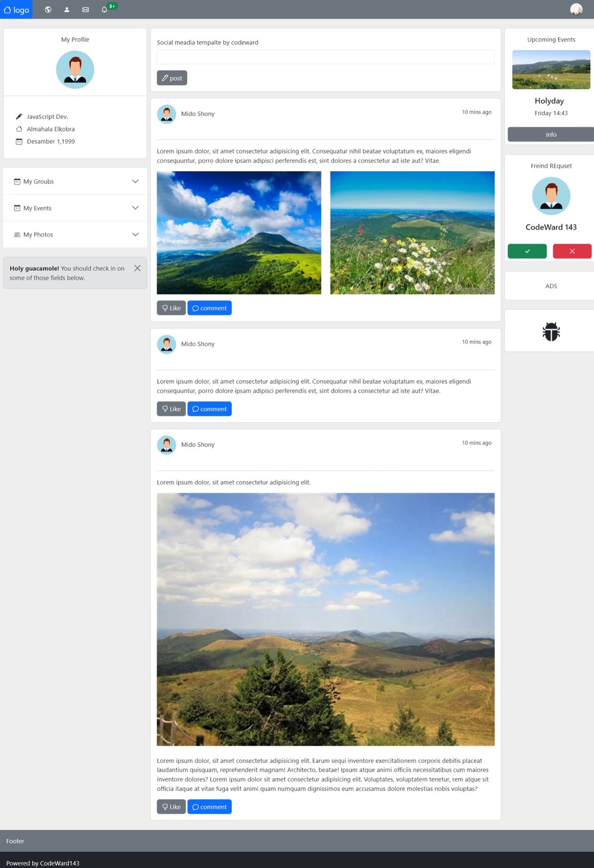Decline friend request with red X
This screenshot has height=868, width=594.
click(x=572, y=251)
